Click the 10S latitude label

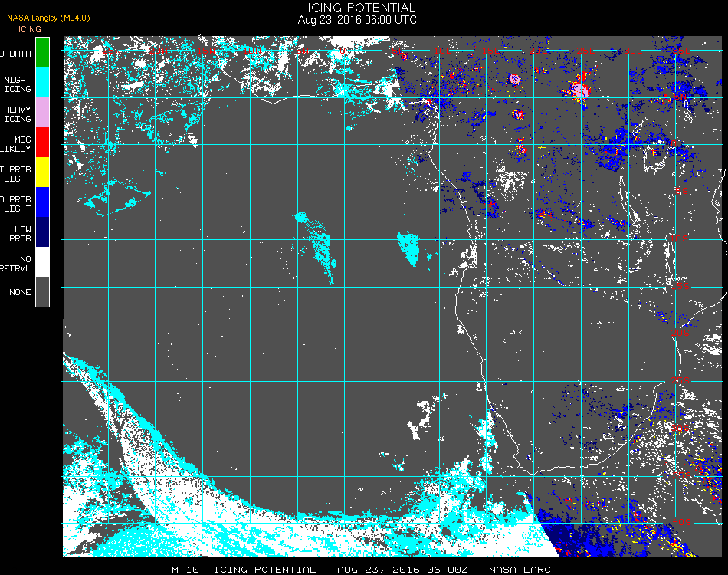(x=679, y=238)
